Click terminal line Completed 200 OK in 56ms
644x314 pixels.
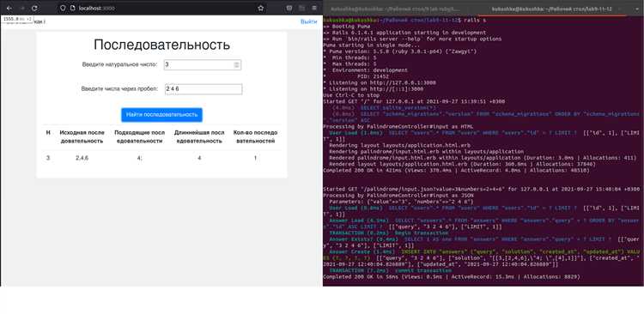[451, 277]
